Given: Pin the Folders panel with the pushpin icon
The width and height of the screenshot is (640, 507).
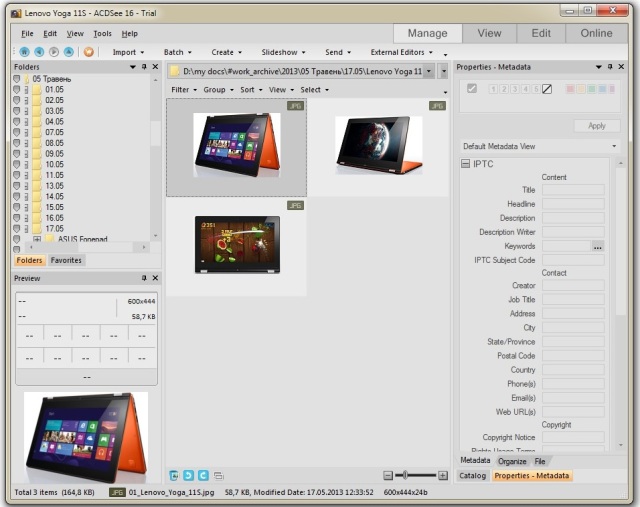Looking at the screenshot, I should pyautogui.click(x=144, y=67).
